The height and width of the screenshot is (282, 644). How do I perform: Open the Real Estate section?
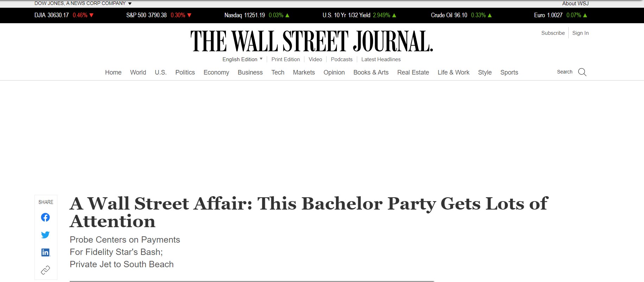[413, 72]
